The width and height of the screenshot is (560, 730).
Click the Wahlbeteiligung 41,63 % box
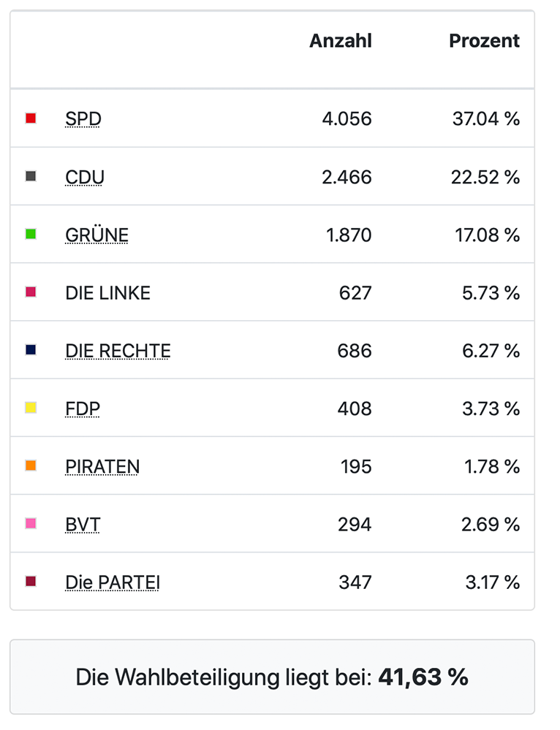pos(272,677)
